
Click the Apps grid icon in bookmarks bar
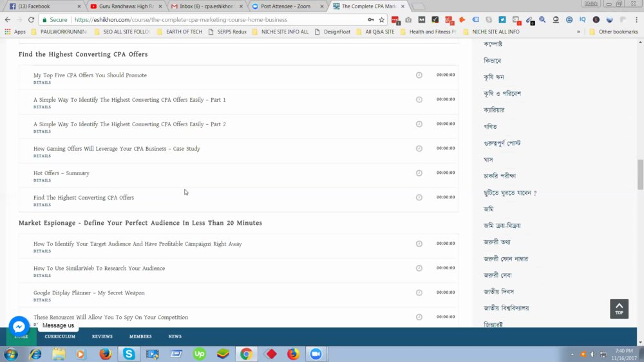coord(7,32)
